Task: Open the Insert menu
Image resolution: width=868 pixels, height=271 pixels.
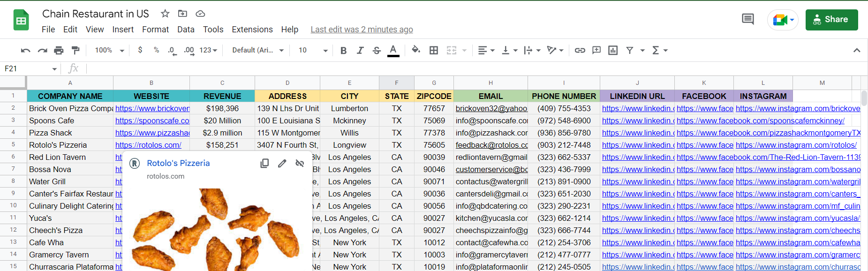Action: point(123,30)
